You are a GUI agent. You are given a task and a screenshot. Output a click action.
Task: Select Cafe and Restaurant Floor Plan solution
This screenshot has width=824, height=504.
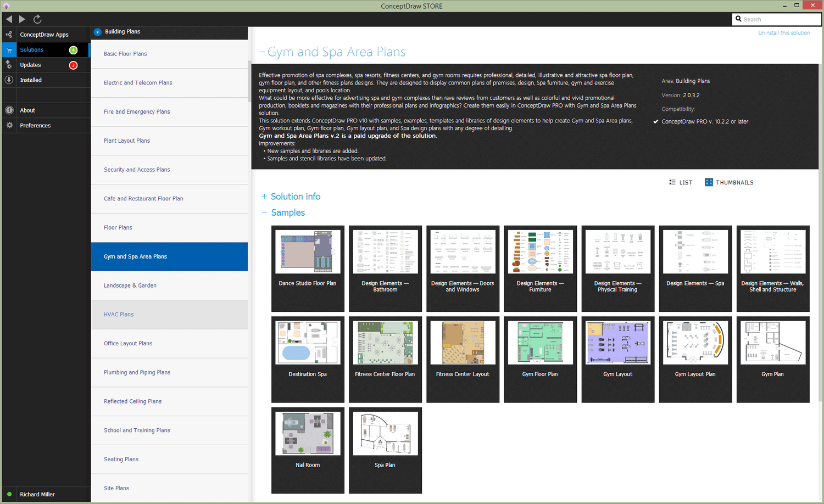[169, 199]
